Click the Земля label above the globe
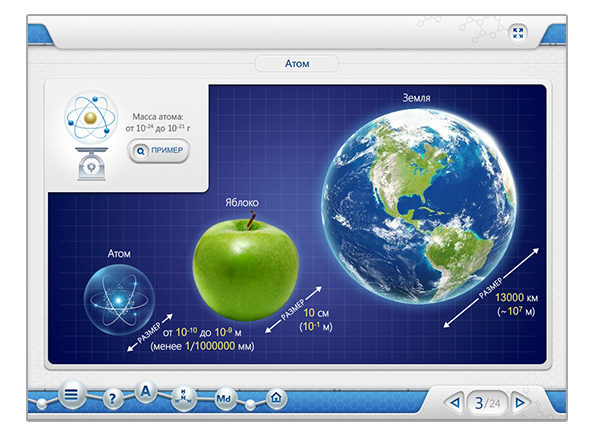 [x=416, y=98]
